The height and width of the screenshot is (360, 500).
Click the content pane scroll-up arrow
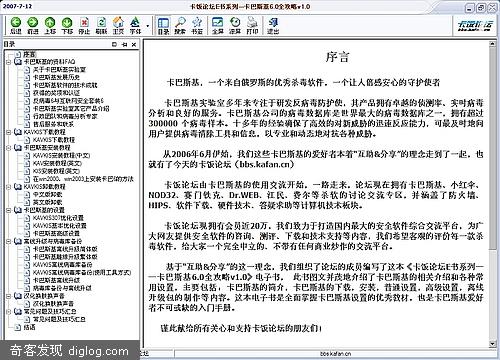pos(492,44)
